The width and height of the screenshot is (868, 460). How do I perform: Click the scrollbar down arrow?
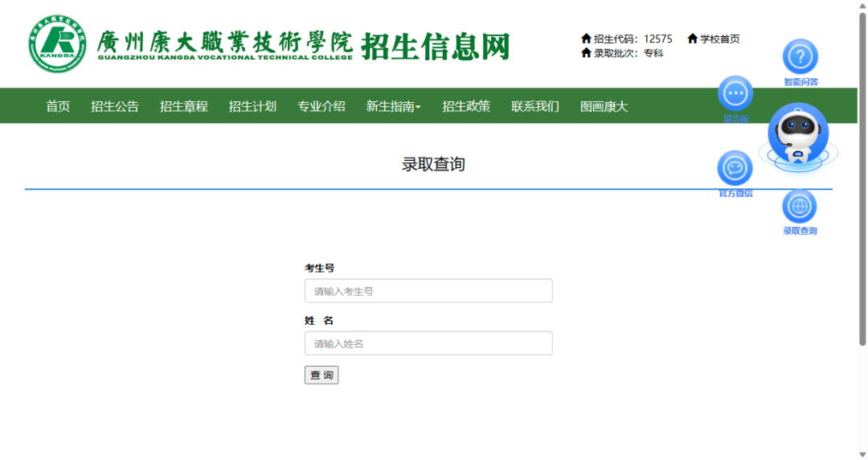click(x=862, y=454)
